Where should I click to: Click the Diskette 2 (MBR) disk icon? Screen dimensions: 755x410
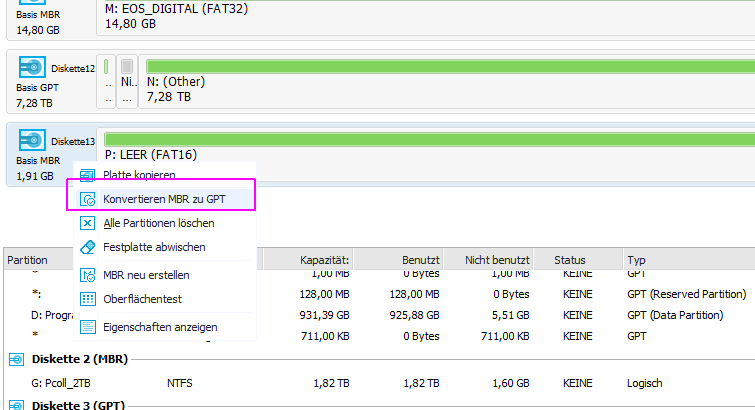[x=17, y=359]
